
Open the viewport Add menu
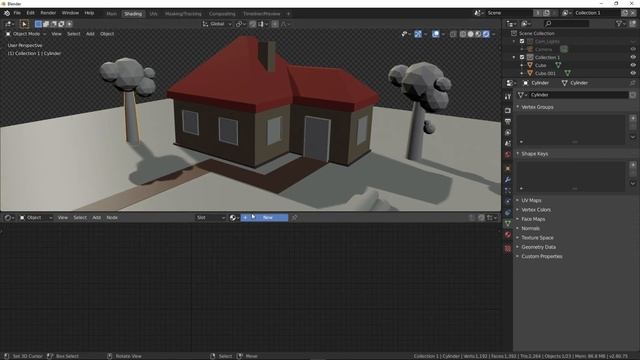[x=90, y=34]
